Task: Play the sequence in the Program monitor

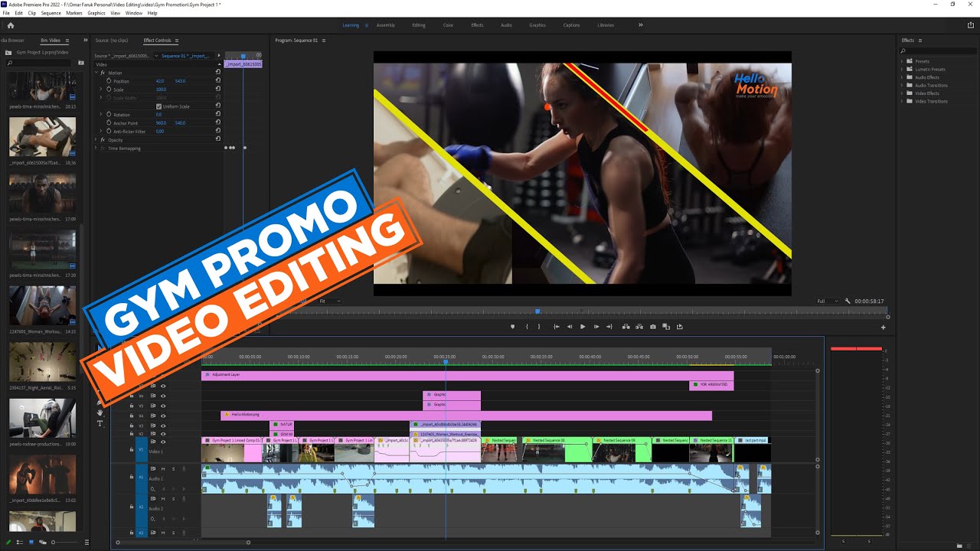Action: [x=583, y=327]
